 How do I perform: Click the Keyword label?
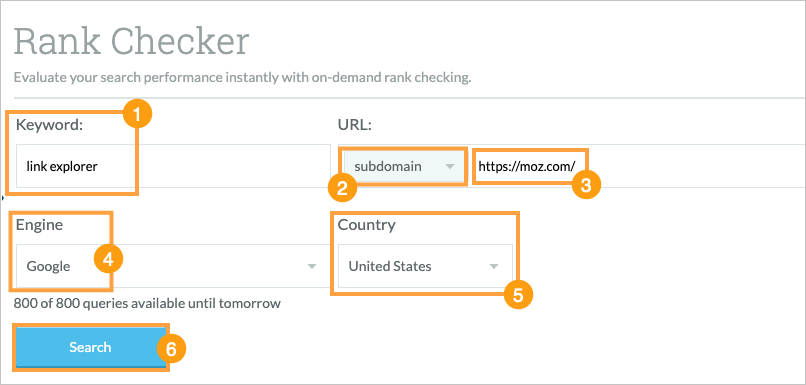49,124
